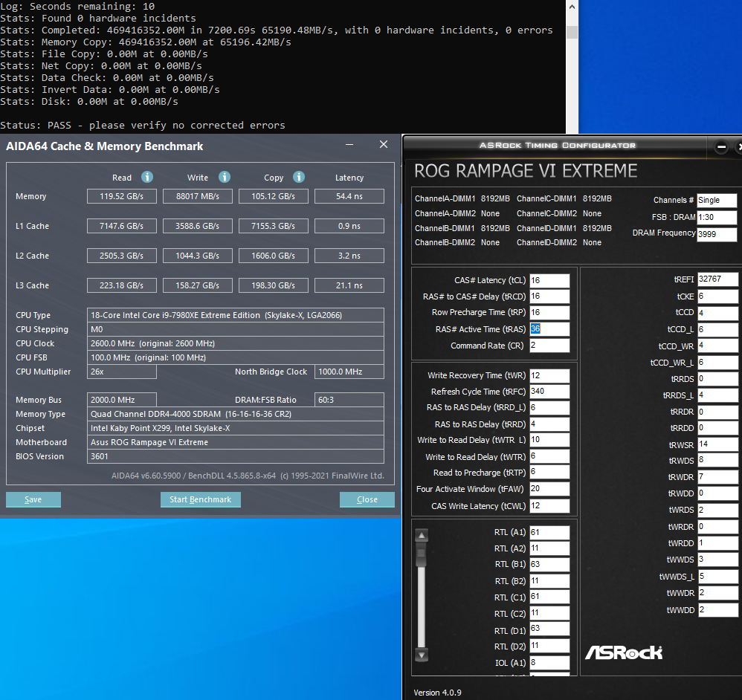The height and width of the screenshot is (700, 742).
Task: Click the tREFI value field
Action: click(717, 279)
